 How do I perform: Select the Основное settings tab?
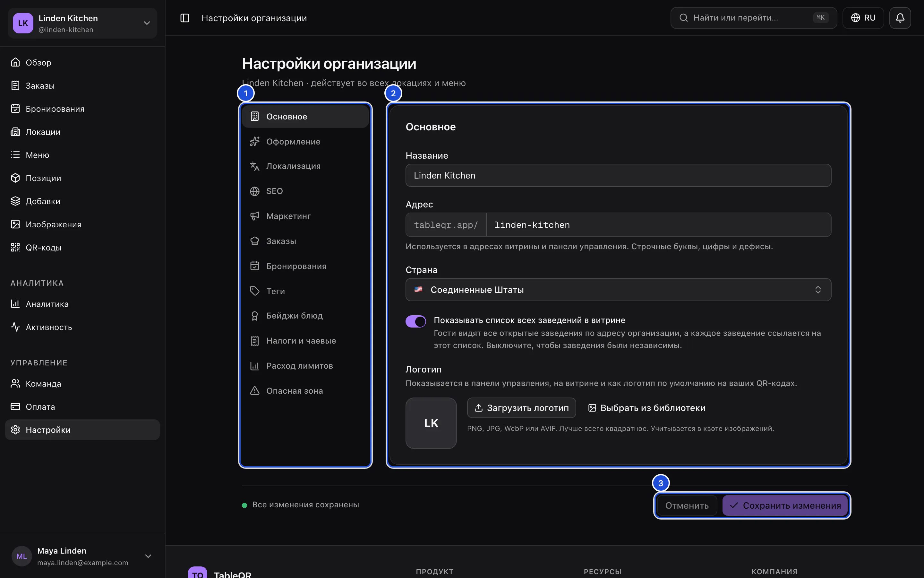click(x=305, y=117)
